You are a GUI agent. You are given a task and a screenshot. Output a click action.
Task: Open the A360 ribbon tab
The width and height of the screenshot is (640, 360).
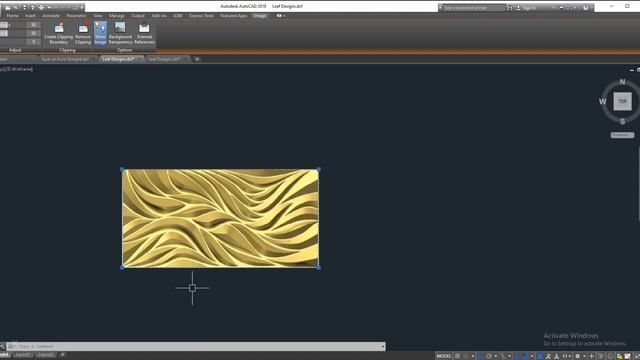(x=178, y=16)
